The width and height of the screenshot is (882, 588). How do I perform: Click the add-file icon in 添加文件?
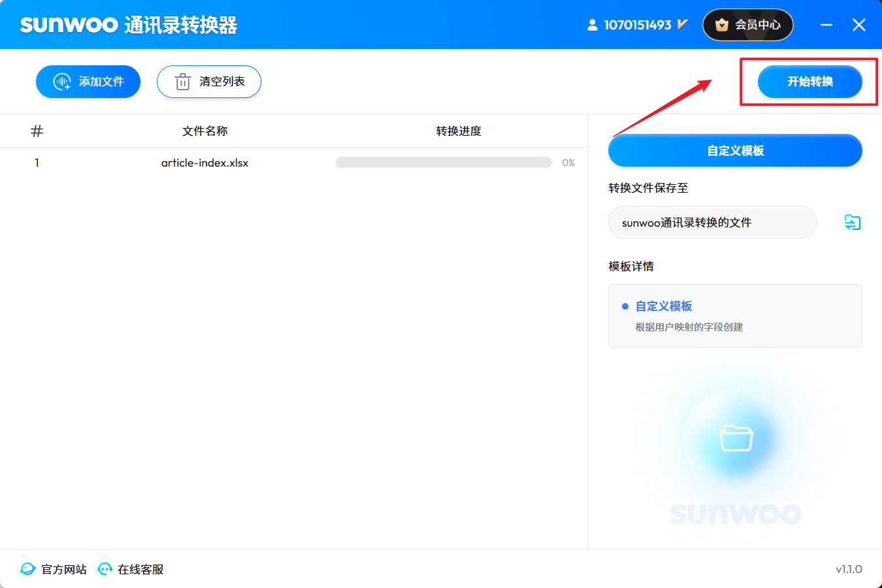click(x=62, y=82)
